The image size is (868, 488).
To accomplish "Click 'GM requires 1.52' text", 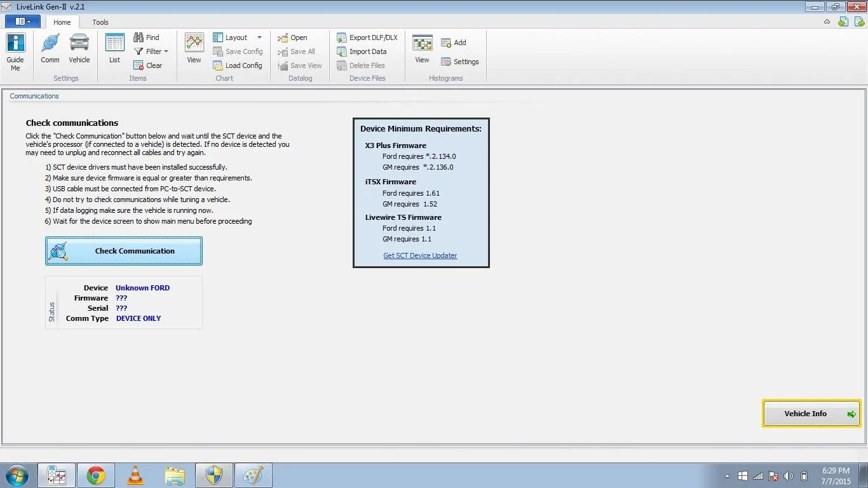I will (410, 204).
